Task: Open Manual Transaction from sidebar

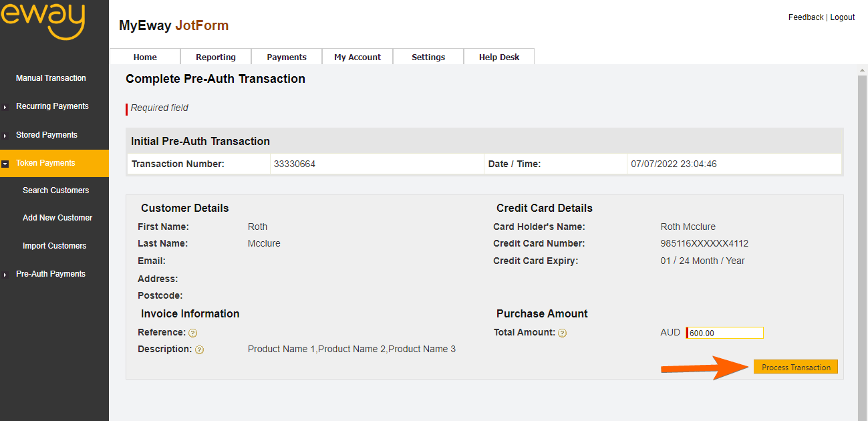Action: click(51, 78)
